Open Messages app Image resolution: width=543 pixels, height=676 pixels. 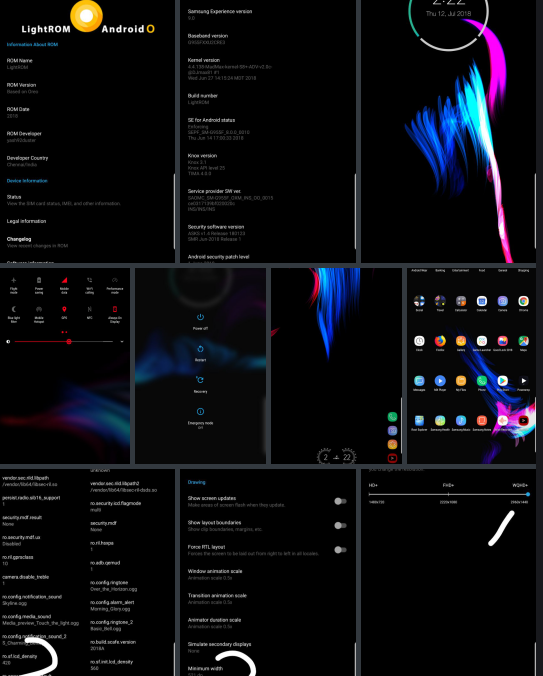pos(419,381)
